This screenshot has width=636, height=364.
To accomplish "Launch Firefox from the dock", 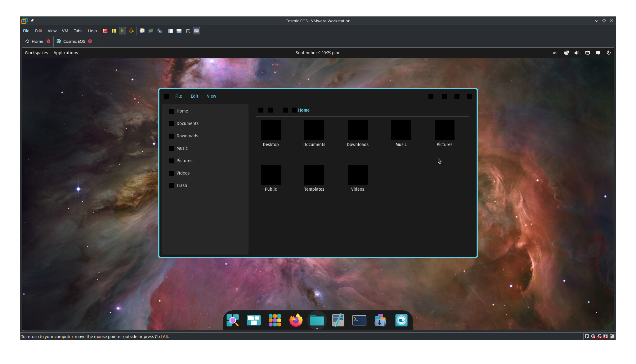I will [296, 320].
